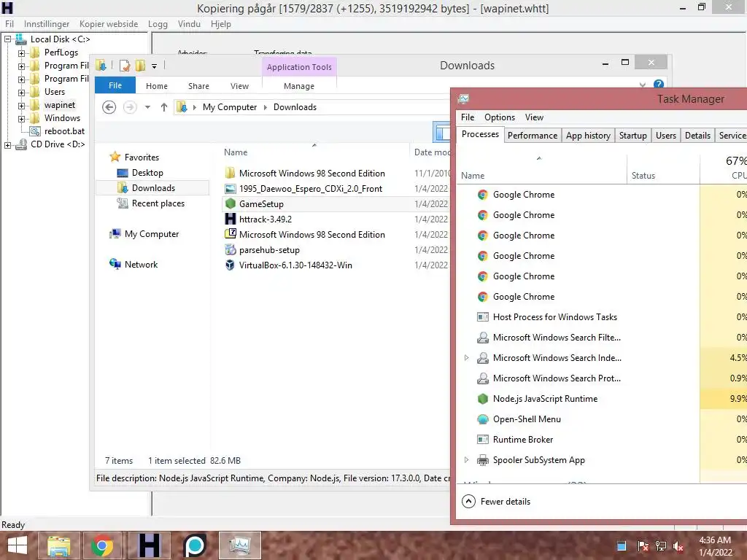The width and height of the screenshot is (747, 560).
Task: Click the Explorer up-one-level arrow
Action: click(164, 107)
